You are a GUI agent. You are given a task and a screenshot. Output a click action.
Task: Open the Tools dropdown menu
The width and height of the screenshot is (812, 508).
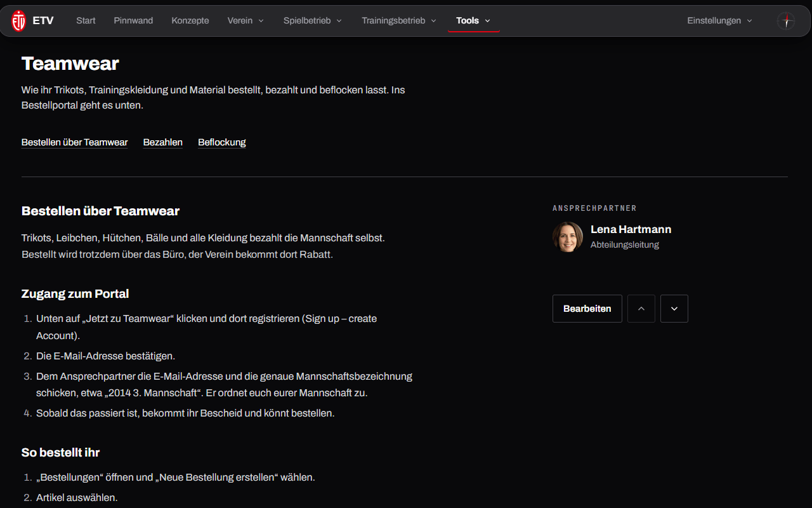point(474,20)
